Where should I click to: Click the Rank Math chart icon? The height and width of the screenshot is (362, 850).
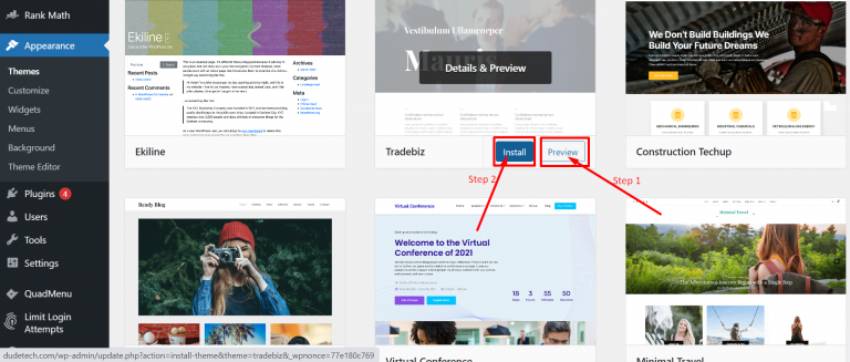12,15
